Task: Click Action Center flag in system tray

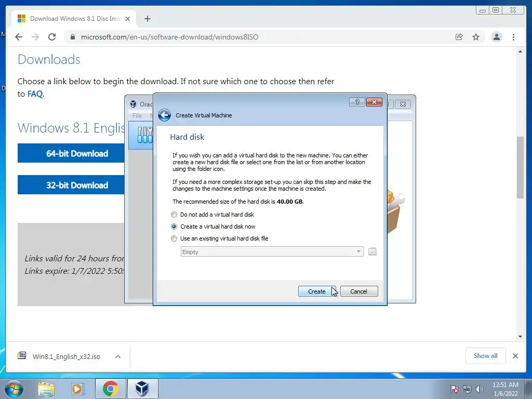Action: pos(455,389)
